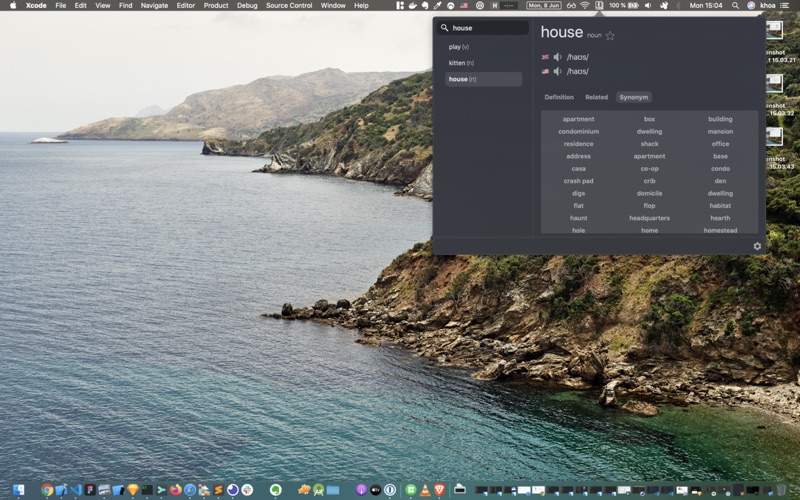Click the synonym 'headquarters'
The width and height of the screenshot is (800, 500).
coord(649,218)
